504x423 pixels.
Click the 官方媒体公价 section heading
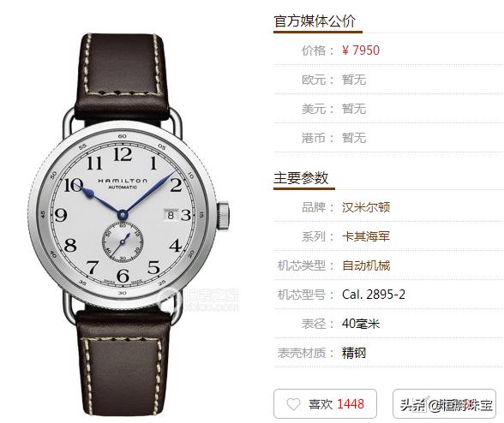[315, 21]
